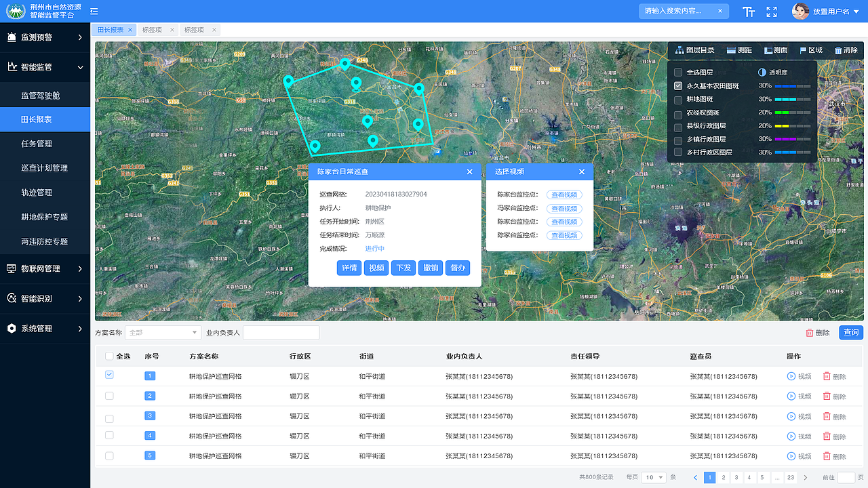This screenshot has width=868, height=488.
Task: Expand the 系统管理 menu chevron
Action: [x=80, y=328]
